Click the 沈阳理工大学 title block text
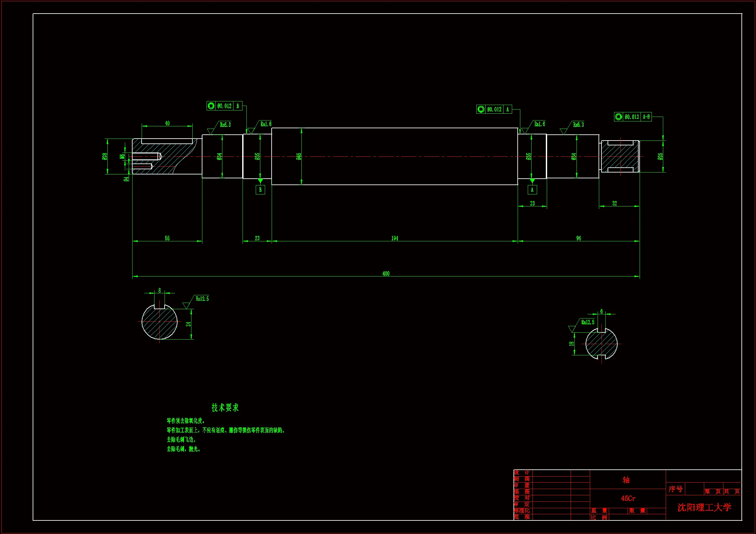This screenshot has height=534, width=756. click(x=704, y=508)
